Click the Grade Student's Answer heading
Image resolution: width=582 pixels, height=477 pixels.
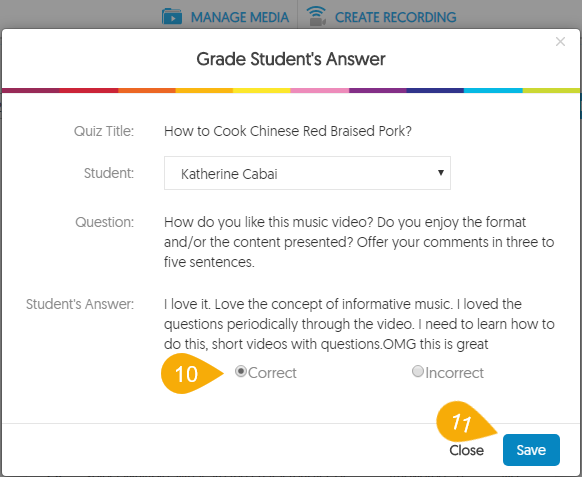[291, 59]
